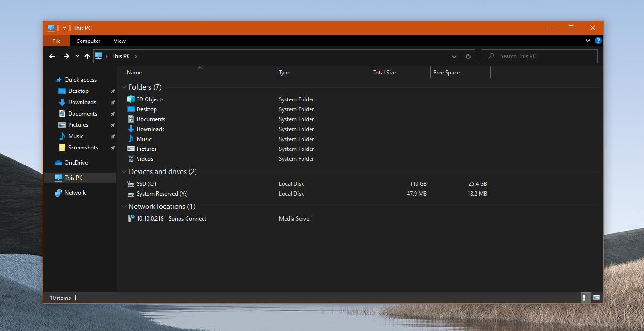This screenshot has height=331, width=644.
Task: Click the Videos filmstrip icon
Action: pos(131,159)
